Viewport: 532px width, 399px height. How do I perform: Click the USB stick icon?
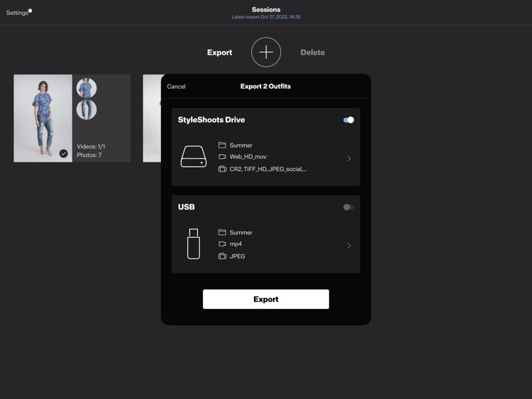click(194, 244)
